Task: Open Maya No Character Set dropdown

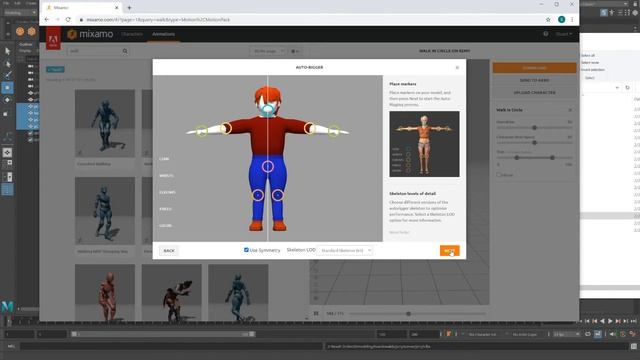Action: click(x=482, y=334)
